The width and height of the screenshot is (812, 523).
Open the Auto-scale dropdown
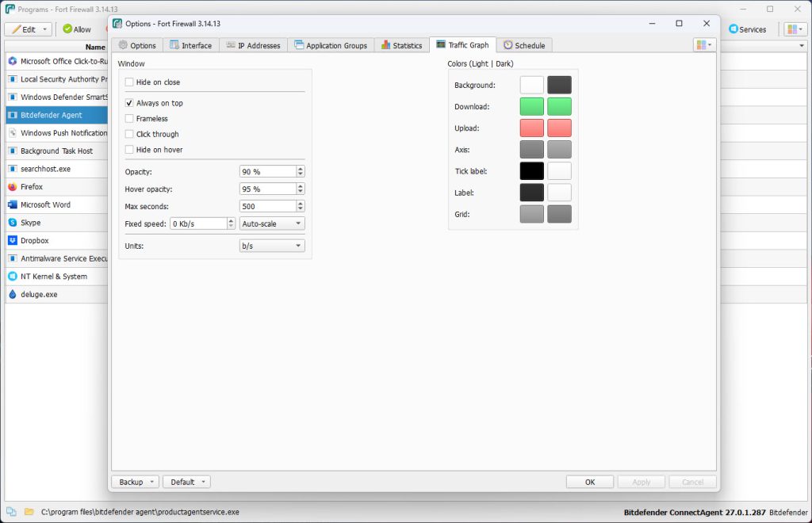[272, 223]
